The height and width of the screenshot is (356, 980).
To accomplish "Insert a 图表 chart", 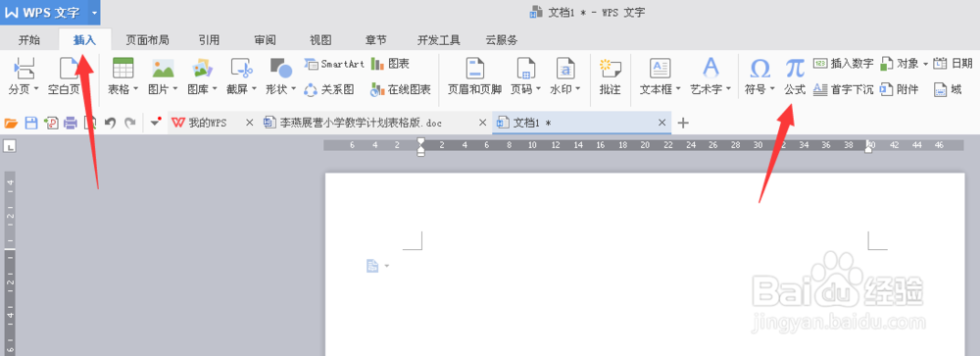I will point(390,64).
